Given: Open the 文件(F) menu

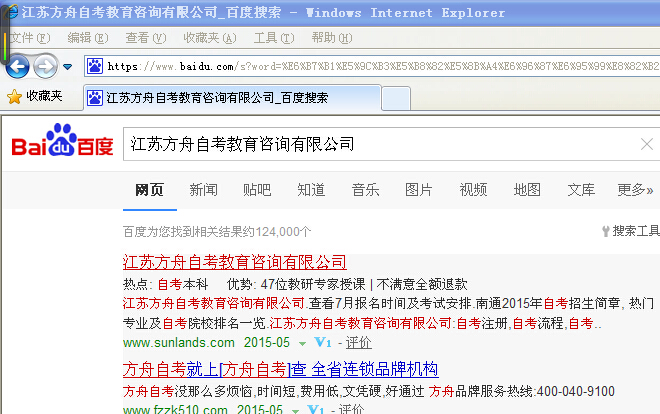Looking at the screenshot, I should [29, 38].
